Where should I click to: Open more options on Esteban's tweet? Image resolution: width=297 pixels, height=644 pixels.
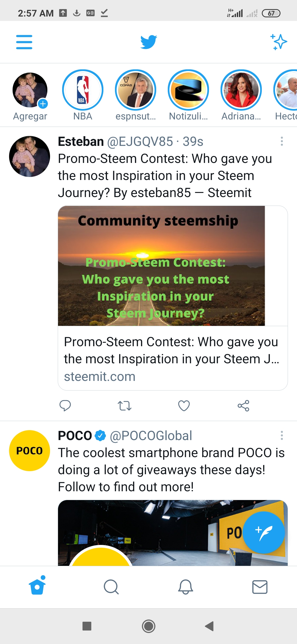pyautogui.click(x=282, y=141)
